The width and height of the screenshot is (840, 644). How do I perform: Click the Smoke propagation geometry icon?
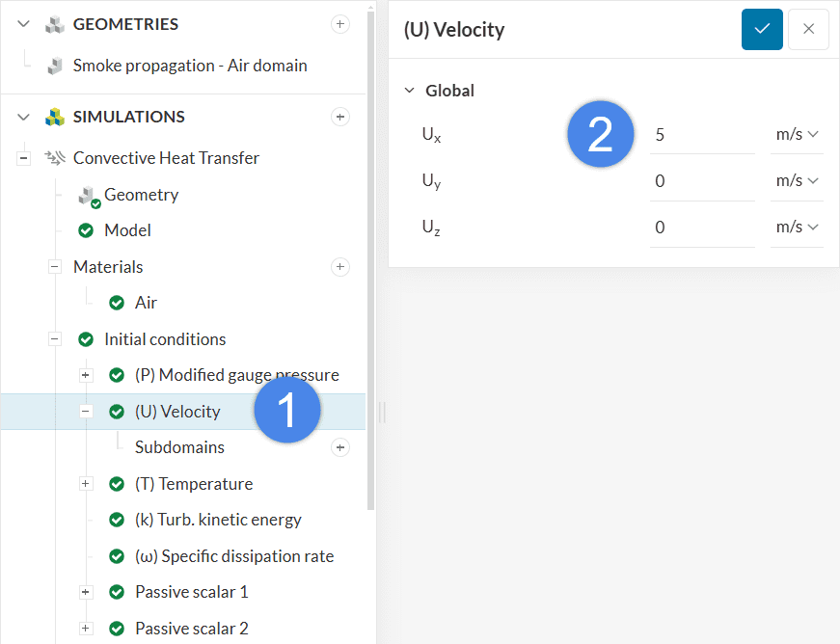[55, 67]
